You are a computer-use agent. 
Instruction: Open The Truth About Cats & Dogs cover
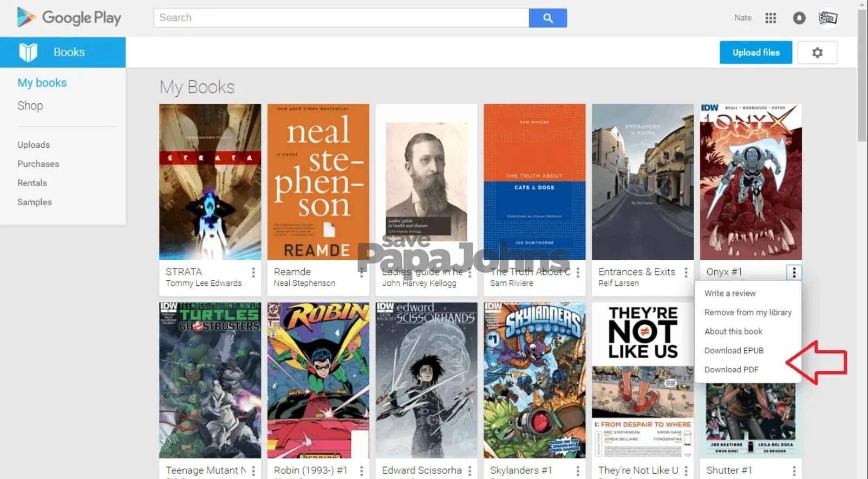pos(534,182)
